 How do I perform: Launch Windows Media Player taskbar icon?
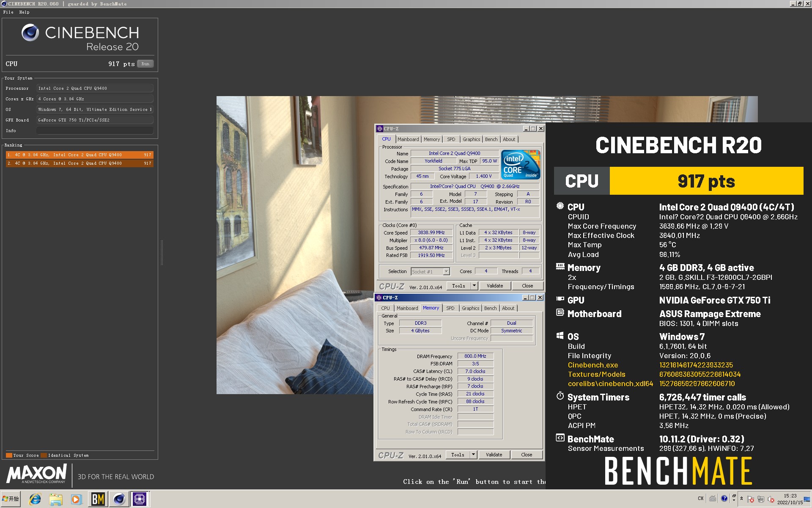pos(76,499)
